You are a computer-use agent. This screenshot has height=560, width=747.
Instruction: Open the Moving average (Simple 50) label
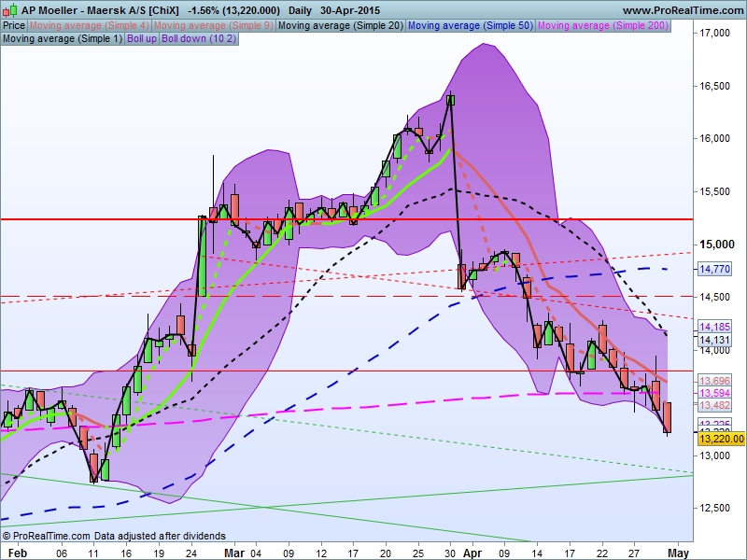[x=471, y=26]
